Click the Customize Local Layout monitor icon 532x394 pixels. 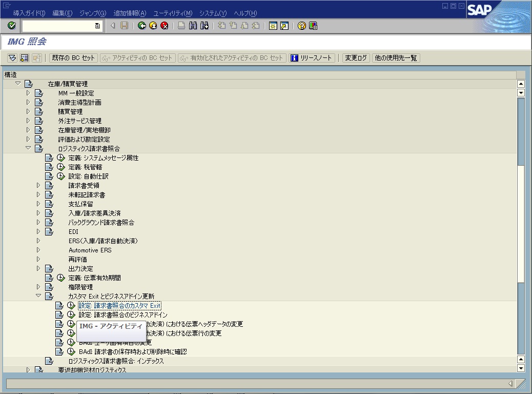click(313, 26)
